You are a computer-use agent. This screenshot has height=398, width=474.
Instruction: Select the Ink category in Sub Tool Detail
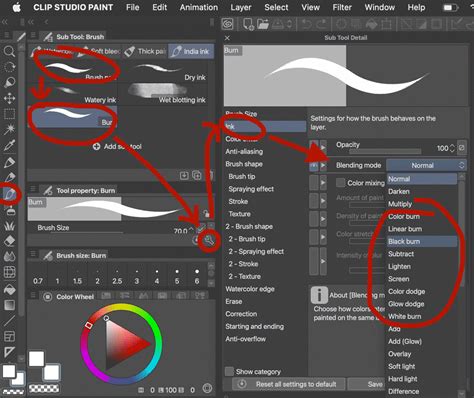(x=265, y=126)
